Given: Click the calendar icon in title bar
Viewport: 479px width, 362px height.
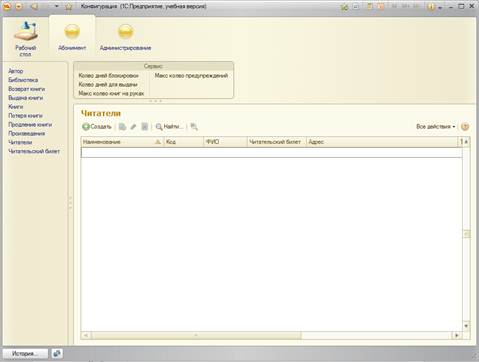Looking at the screenshot, I should tap(382, 6).
